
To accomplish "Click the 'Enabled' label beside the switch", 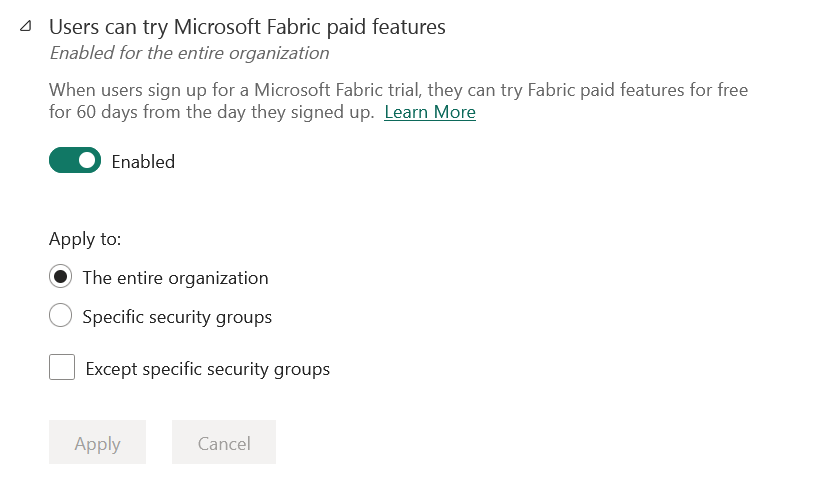I will coord(143,162).
